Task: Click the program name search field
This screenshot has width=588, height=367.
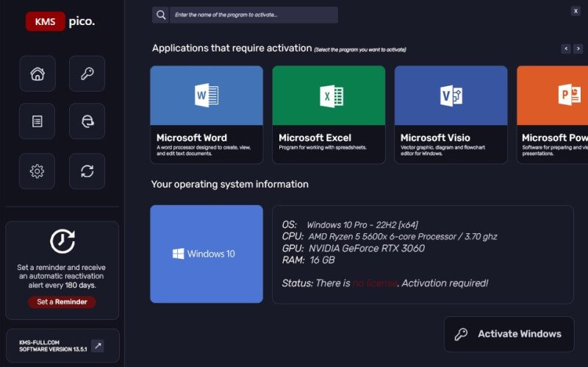Action: coord(254,15)
